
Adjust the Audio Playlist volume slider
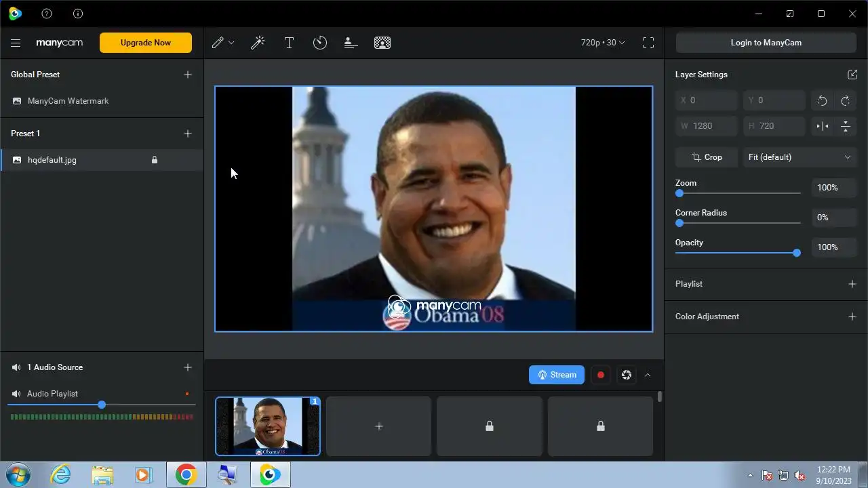click(102, 405)
